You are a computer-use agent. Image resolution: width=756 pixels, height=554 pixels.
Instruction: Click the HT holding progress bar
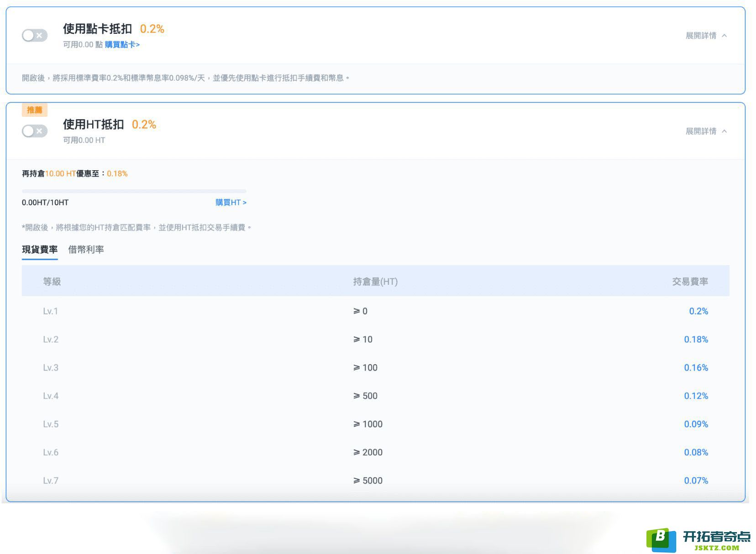(x=134, y=191)
